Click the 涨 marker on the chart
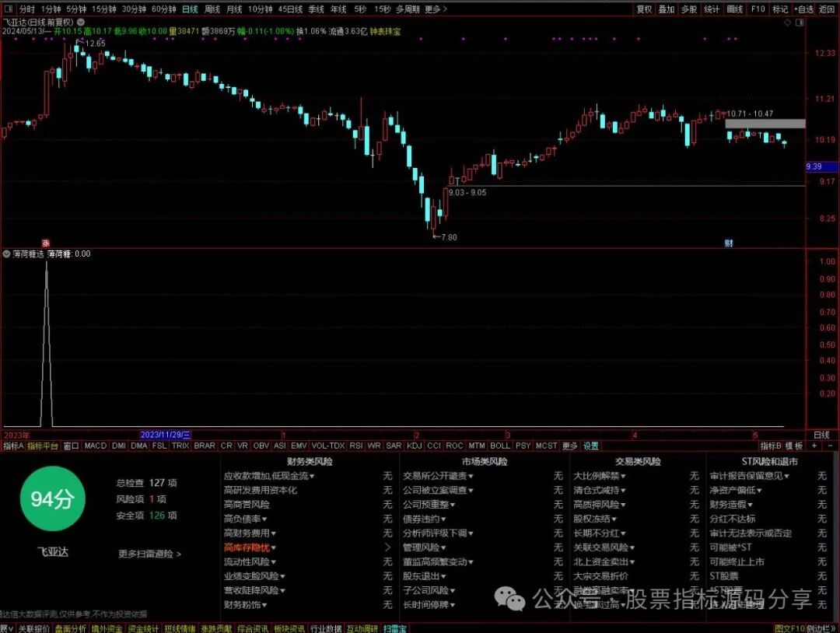 (x=46, y=243)
